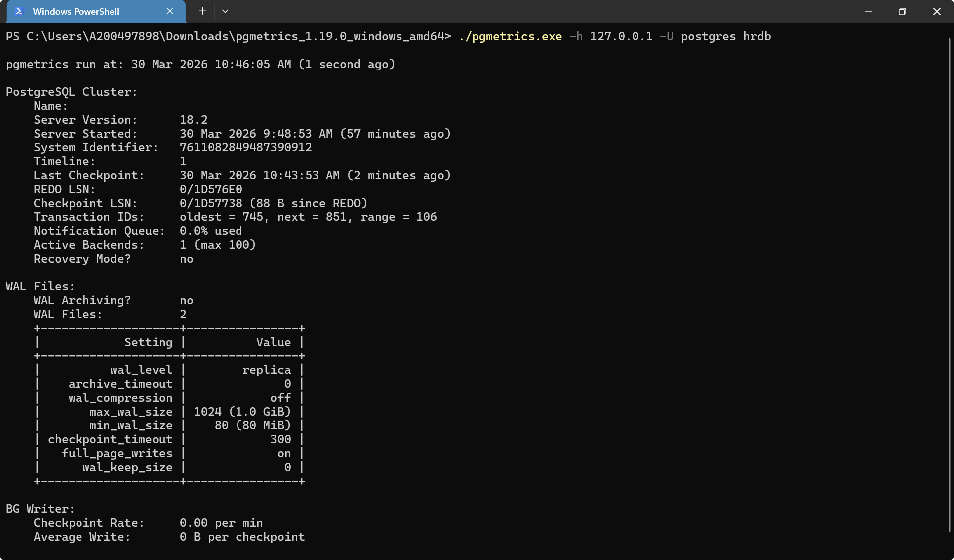Restore down the terminal window
Screen dimensions: 954x560
click(902, 11)
